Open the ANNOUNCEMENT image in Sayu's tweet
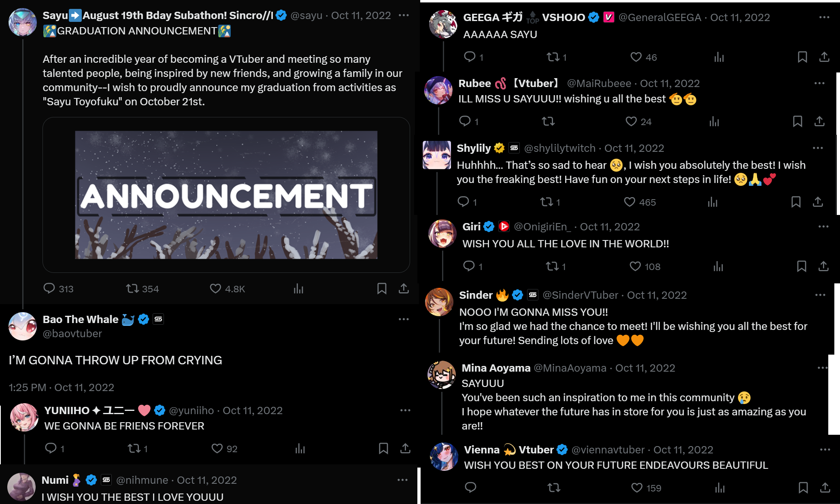The height and width of the screenshot is (504, 840). [226, 195]
